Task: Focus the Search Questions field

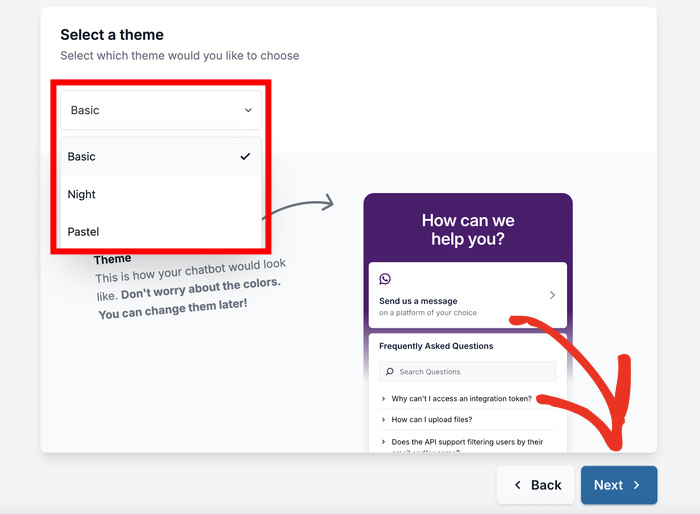Action: point(470,372)
